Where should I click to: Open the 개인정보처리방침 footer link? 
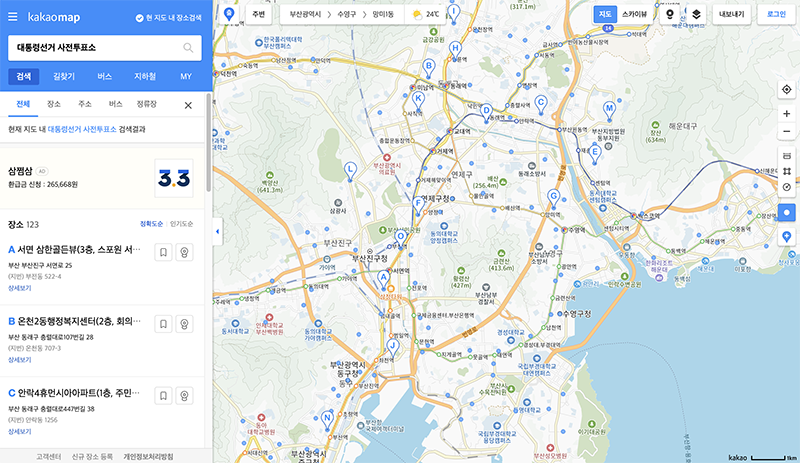(148, 456)
